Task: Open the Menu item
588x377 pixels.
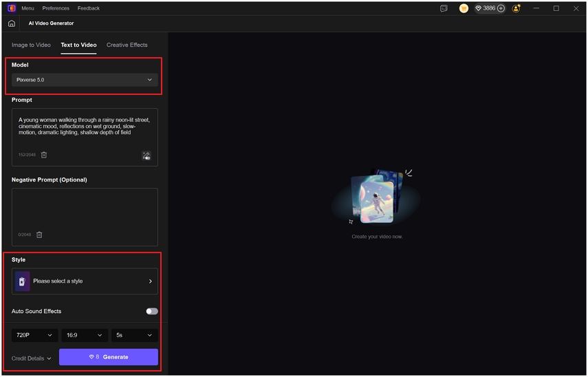Action: (28, 8)
